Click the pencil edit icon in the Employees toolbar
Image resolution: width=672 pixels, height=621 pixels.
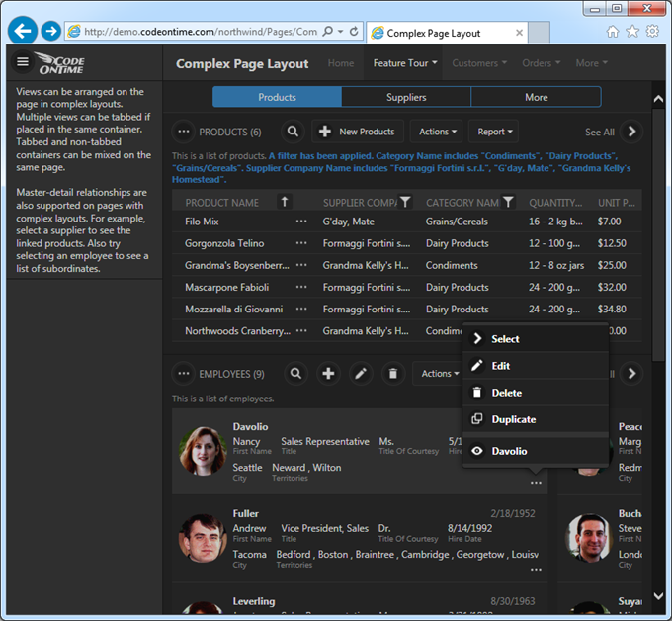(361, 373)
